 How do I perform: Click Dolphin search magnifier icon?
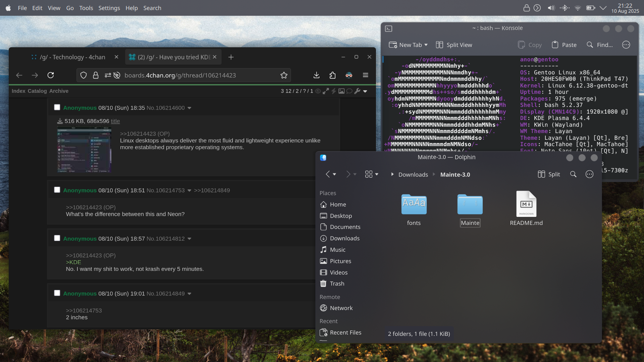(x=573, y=174)
